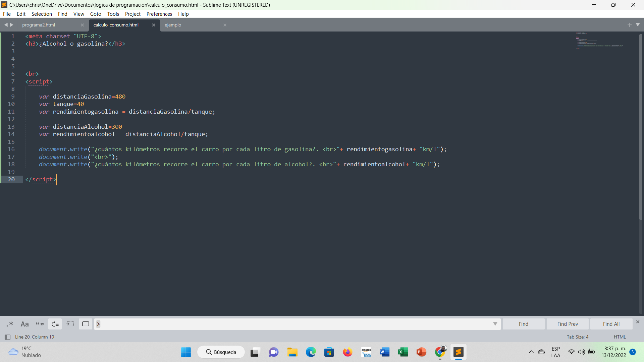Open the Selection menu
The height and width of the screenshot is (362, 644).
click(42, 14)
